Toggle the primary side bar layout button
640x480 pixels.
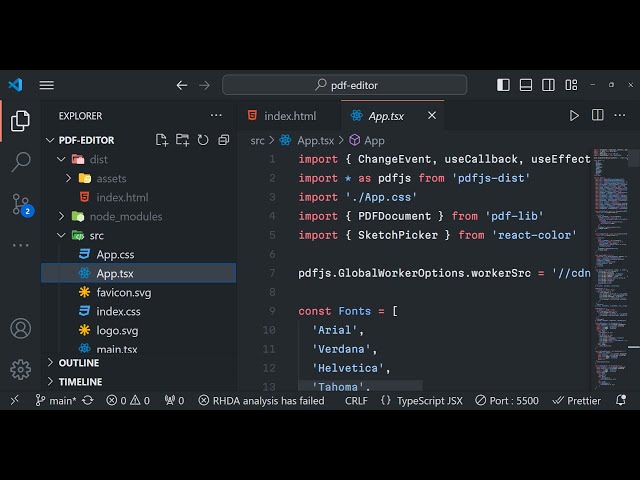(x=504, y=85)
